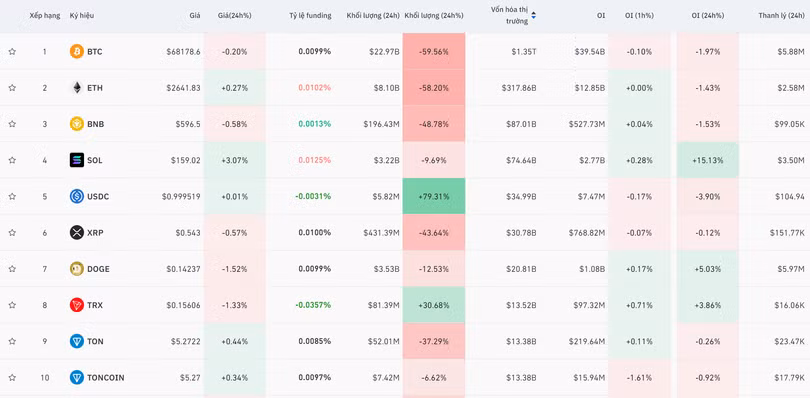Open the USDC symbol link
The width and height of the screenshot is (810, 398).
98,196
